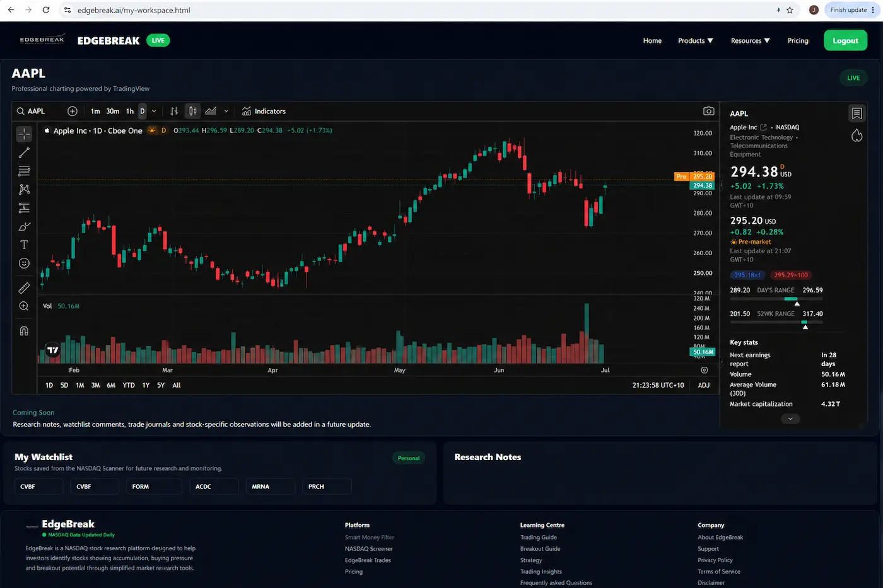The image size is (883, 588).
Task: Click the browser back arrow
Action: click(x=11, y=10)
